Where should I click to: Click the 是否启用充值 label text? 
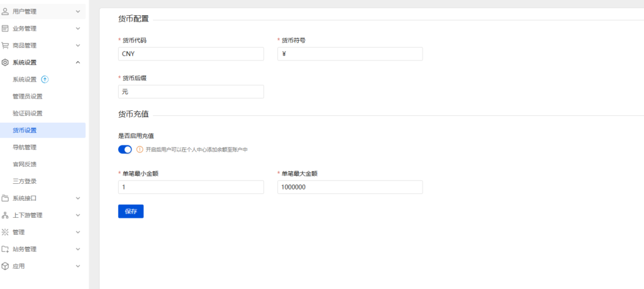(x=136, y=135)
